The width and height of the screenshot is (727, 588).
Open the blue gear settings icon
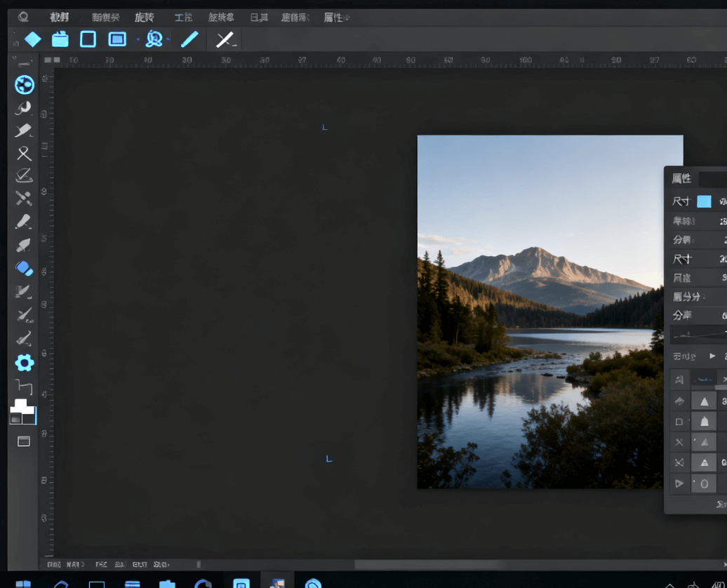pos(25,363)
